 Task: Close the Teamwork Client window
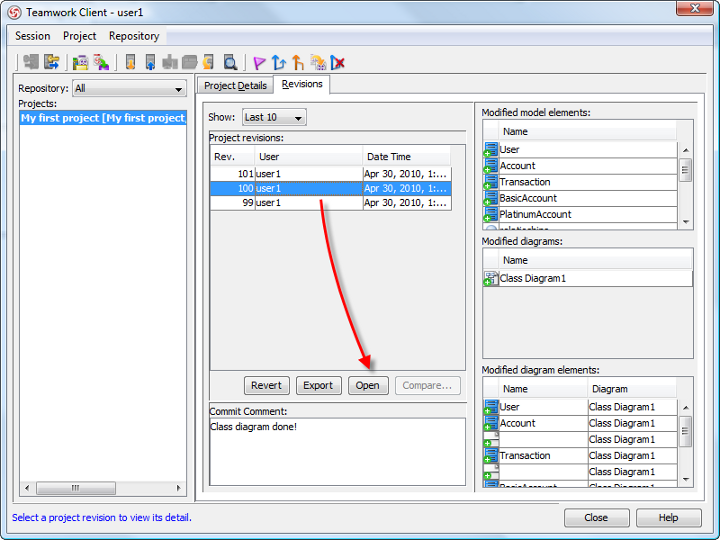point(695,8)
